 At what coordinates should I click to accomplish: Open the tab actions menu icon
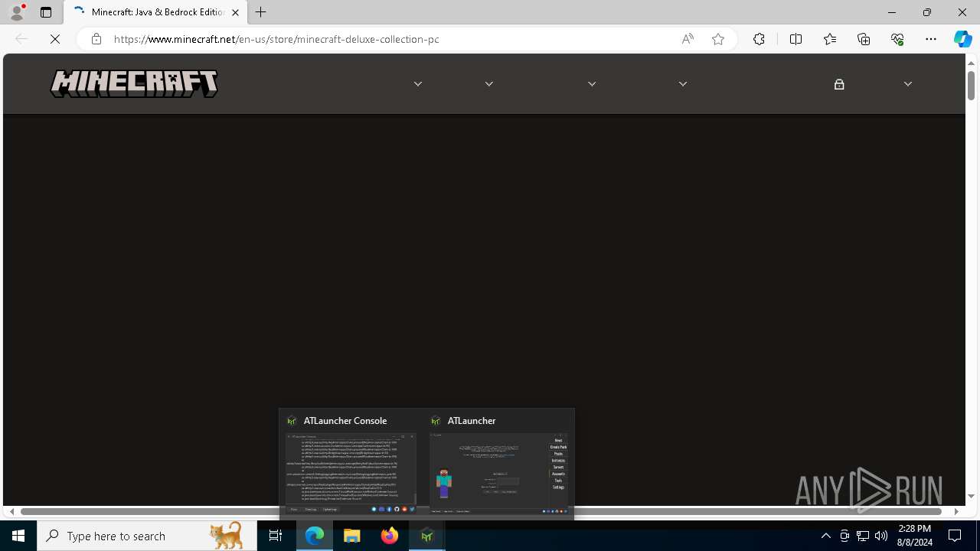pyautogui.click(x=46, y=12)
